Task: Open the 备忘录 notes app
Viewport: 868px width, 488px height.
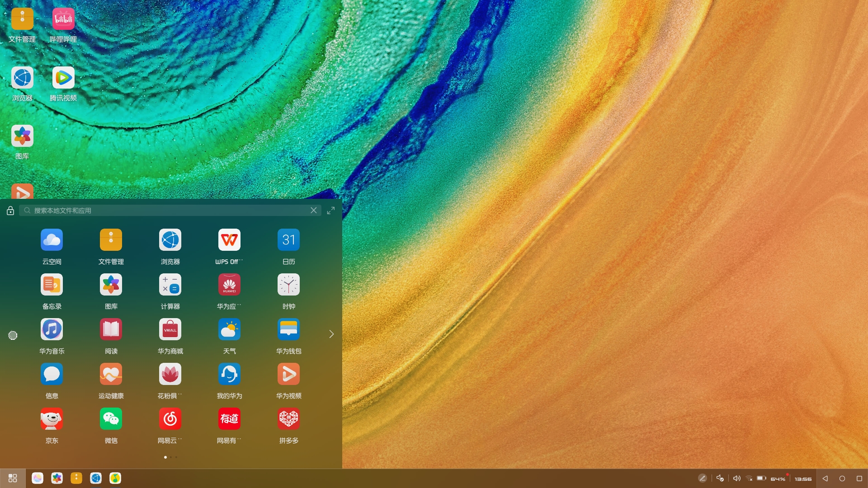Action: (x=52, y=285)
